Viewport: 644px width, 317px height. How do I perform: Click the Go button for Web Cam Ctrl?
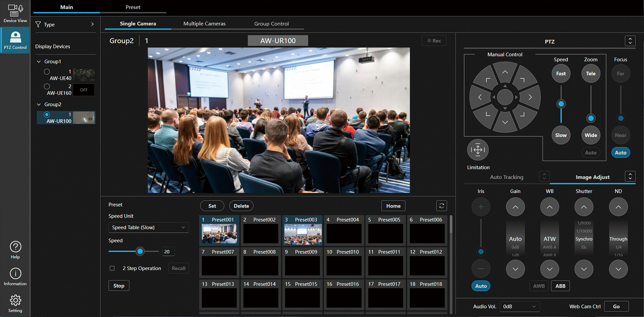click(x=616, y=306)
